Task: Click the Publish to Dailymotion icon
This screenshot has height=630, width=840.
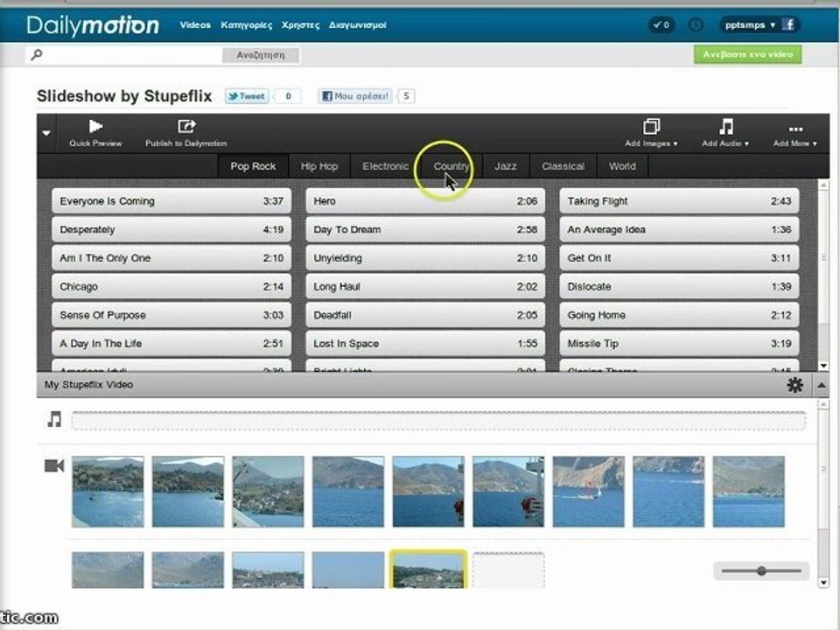Action: pyautogui.click(x=185, y=126)
